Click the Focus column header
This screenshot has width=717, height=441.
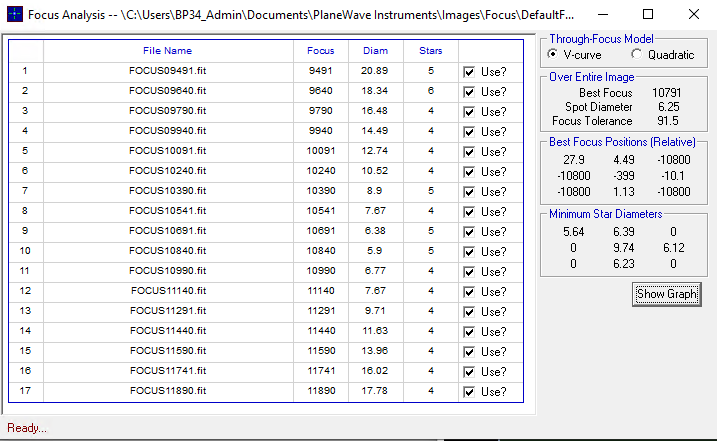(x=321, y=51)
